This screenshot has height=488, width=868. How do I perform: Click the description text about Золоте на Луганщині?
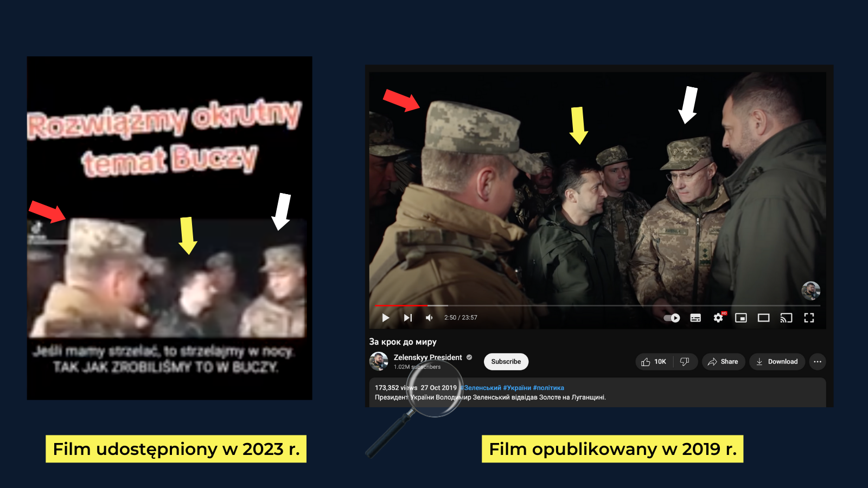tap(490, 397)
